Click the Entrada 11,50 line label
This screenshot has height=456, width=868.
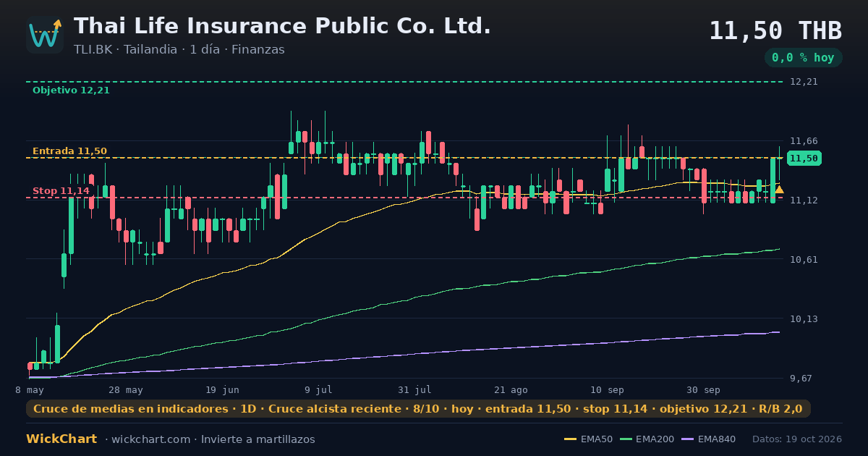tap(69, 151)
